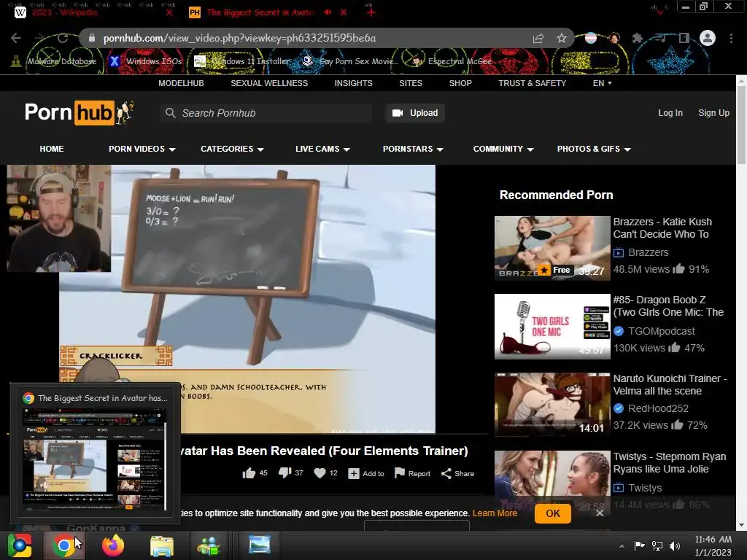Show hidden tray icons arrow
747x560 pixels.
coord(622,546)
